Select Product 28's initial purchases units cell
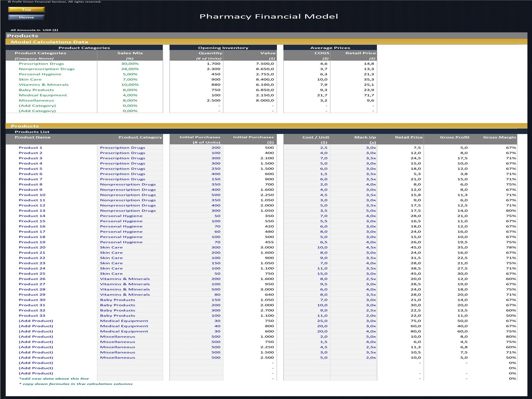The image size is (532, 399). click(x=216, y=289)
